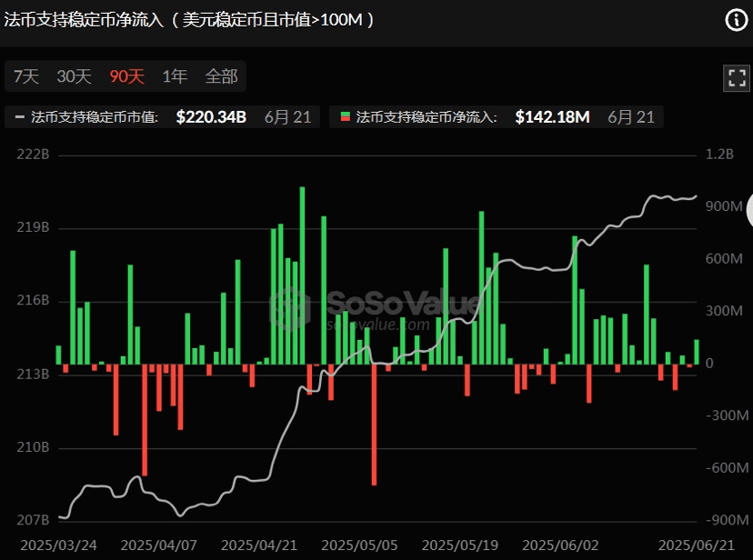Click the 2025/06/02 x-axis date
The width and height of the screenshot is (753, 560).
click(560, 545)
